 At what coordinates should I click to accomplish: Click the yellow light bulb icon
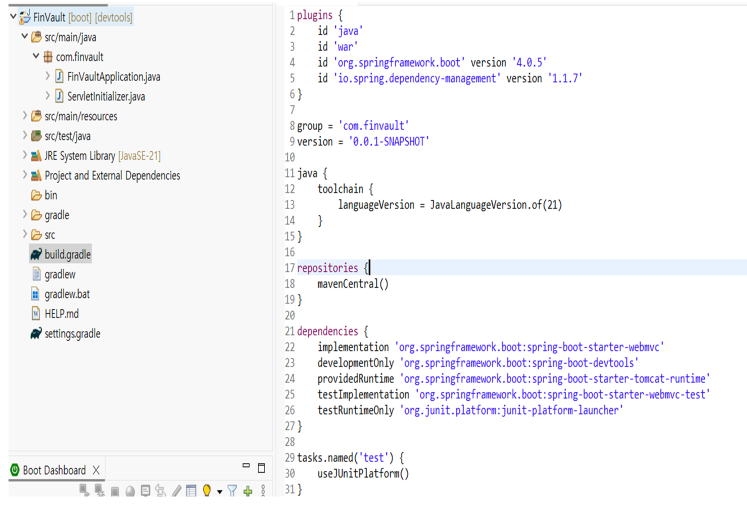tap(207, 490)
